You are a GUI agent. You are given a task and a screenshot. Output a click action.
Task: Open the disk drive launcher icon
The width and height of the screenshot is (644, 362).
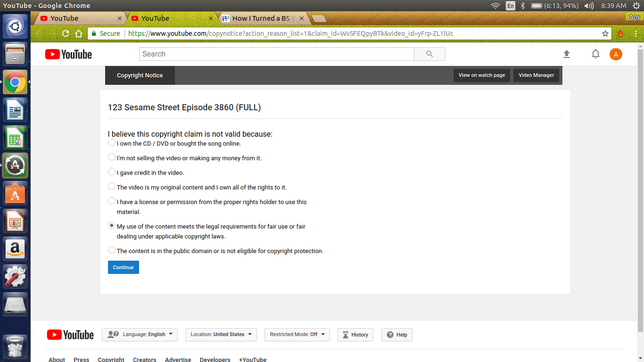15,304
